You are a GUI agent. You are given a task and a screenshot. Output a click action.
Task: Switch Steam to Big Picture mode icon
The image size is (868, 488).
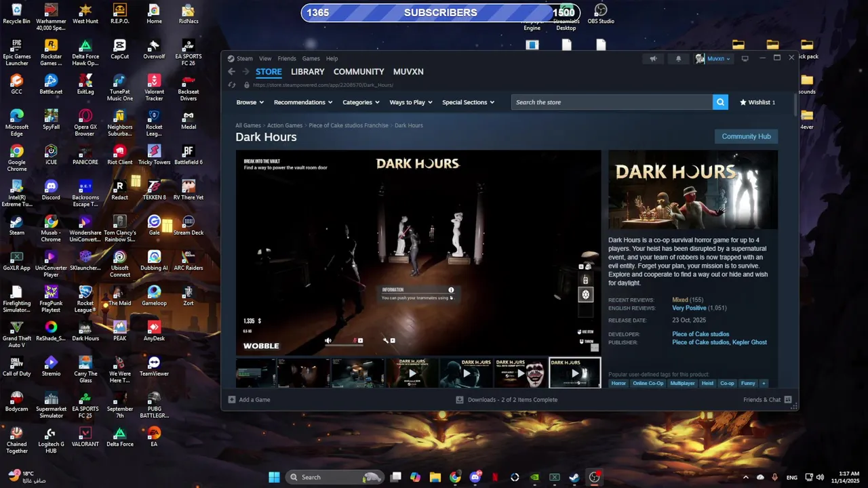[745, 58]
